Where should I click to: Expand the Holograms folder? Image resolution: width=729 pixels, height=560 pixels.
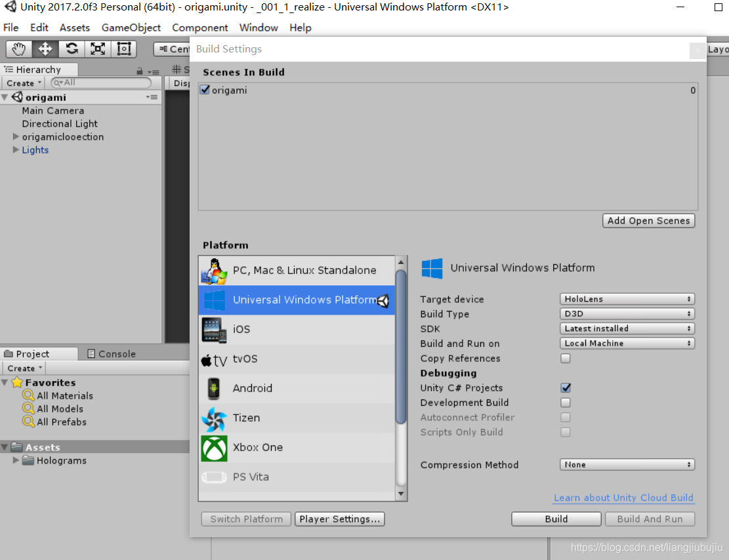click(16, 460)
